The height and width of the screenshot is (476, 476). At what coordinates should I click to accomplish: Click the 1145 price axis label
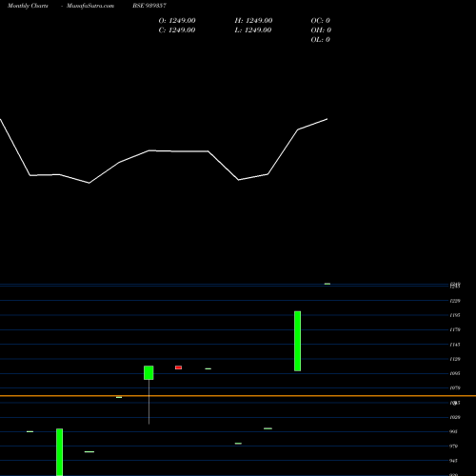(x=455, y=345)
